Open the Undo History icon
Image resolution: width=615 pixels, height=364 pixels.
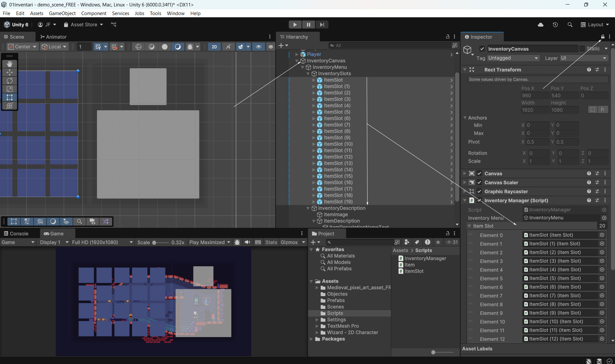(555, 25)
